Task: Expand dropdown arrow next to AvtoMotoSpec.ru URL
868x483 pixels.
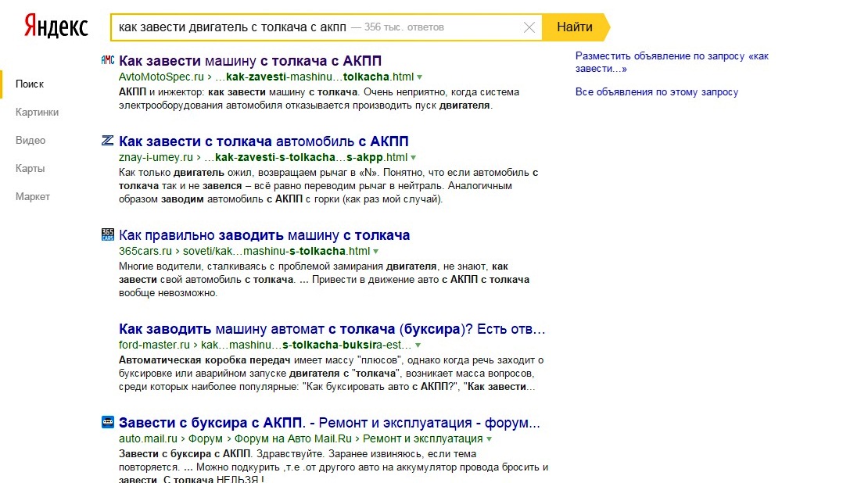Action: (x=420, y=77)
